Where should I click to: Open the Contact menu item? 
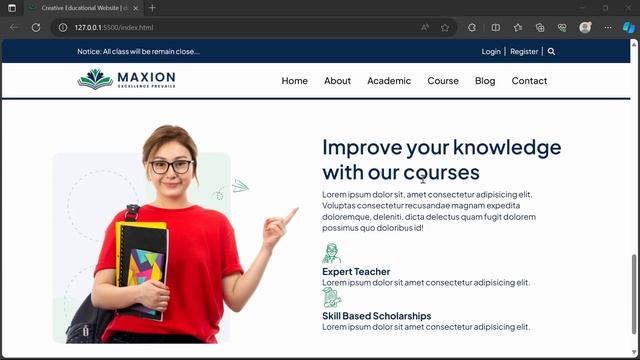click(529, 81)
